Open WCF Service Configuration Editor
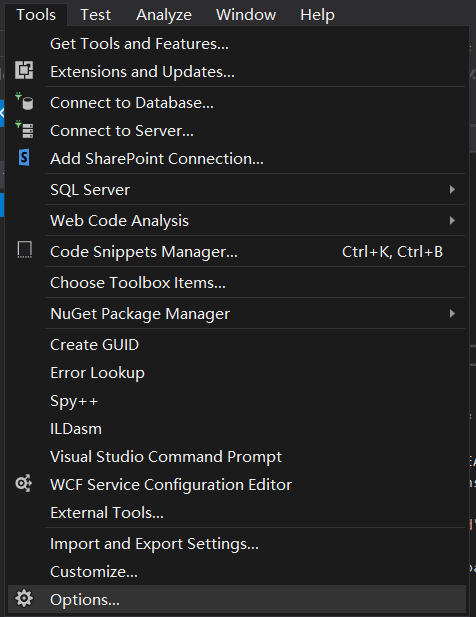Viewport: 476px width, 617px height. pos(237,484)
